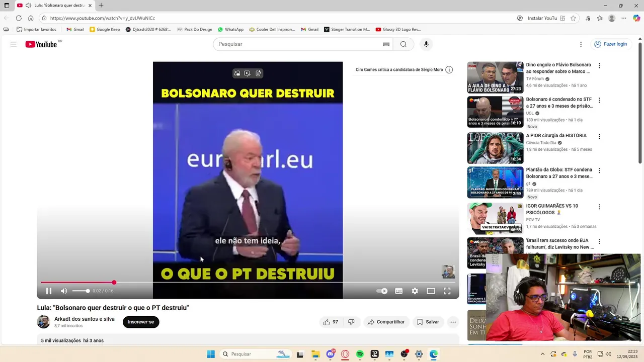
Task: Open File Explorer from taskbar
Action: pos(315,354)
